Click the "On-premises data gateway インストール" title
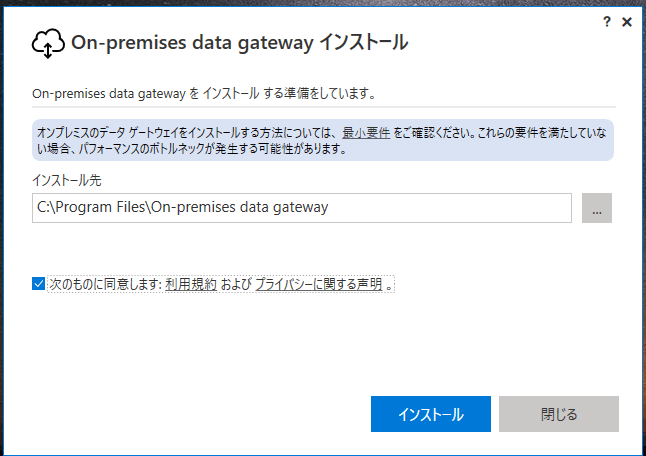 coord(240,43)
